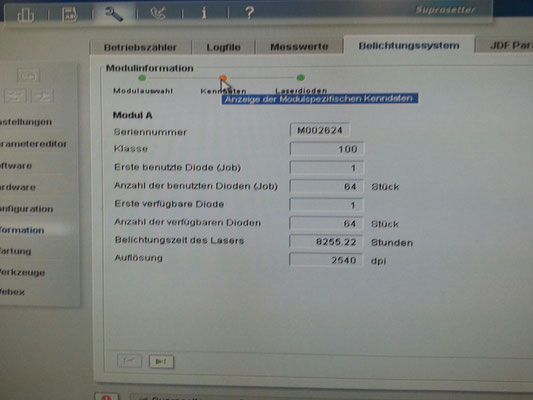Screen dimensions: 533x400
Task: Click the Modulinformation group title
Action: click(x=150, y=68)
